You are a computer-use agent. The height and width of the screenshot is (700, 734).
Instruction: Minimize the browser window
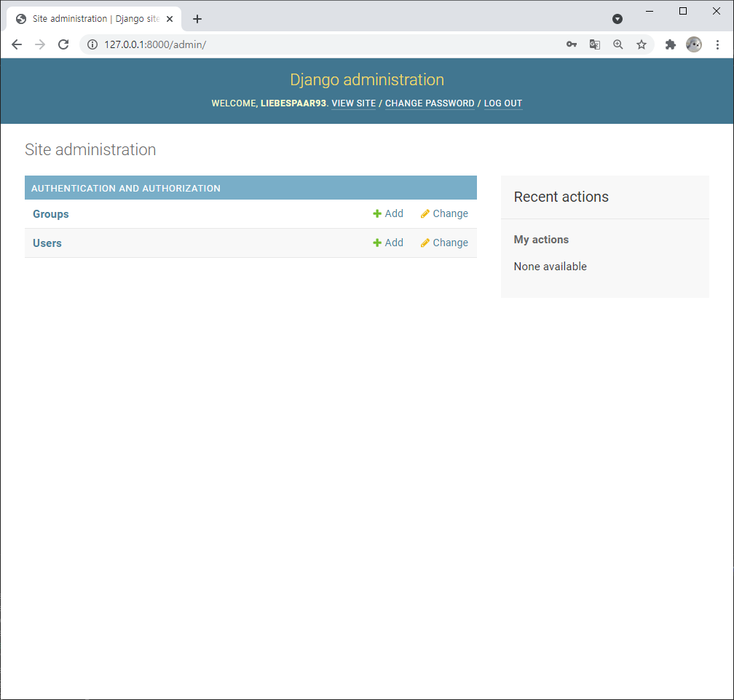650,11
